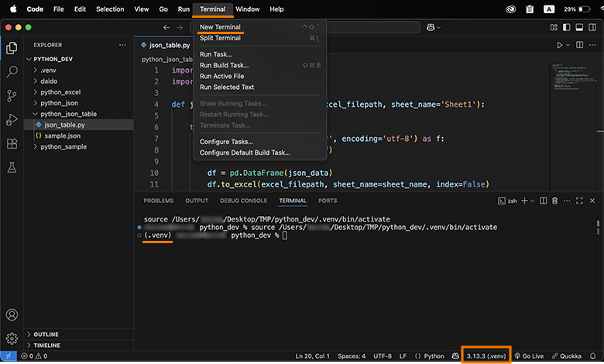604x364 pixels.
Task: Maximize the panel size
Action: 579,201
